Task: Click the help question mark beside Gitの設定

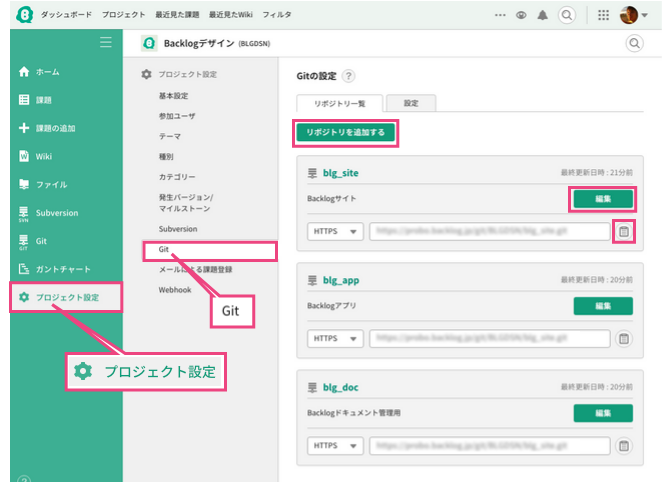Action: 348,76
